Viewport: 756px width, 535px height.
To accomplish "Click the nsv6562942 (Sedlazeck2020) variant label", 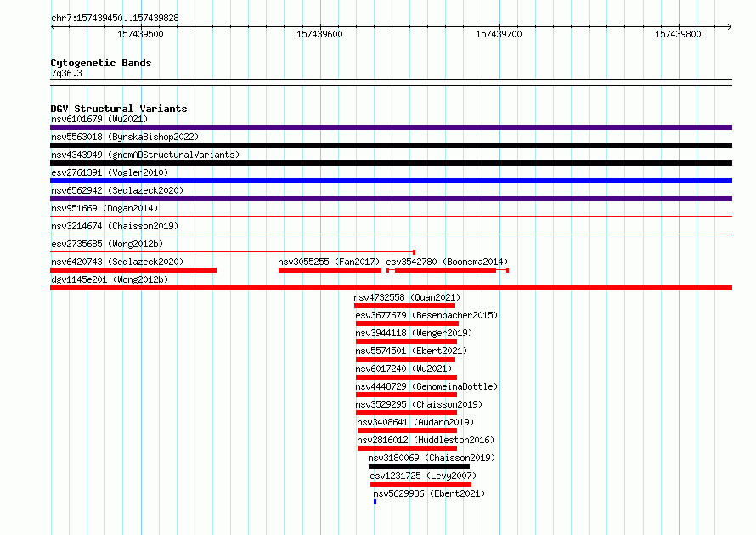I will [117, 190].
